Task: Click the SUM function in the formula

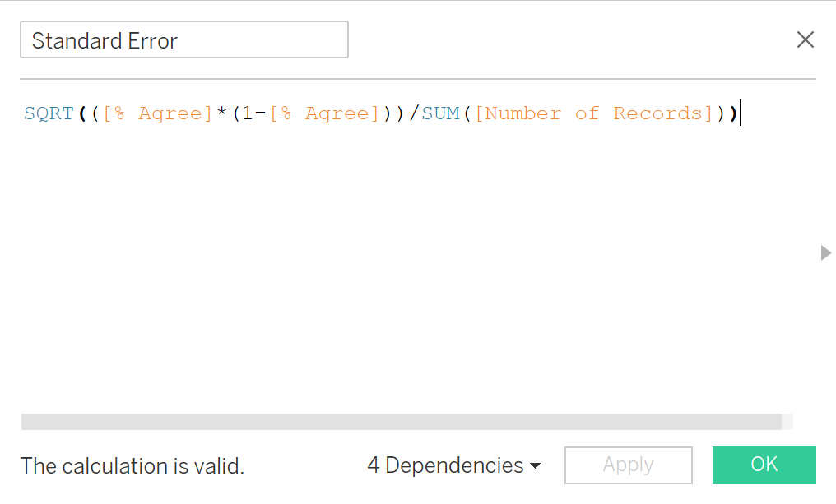Action: (440, 113)
